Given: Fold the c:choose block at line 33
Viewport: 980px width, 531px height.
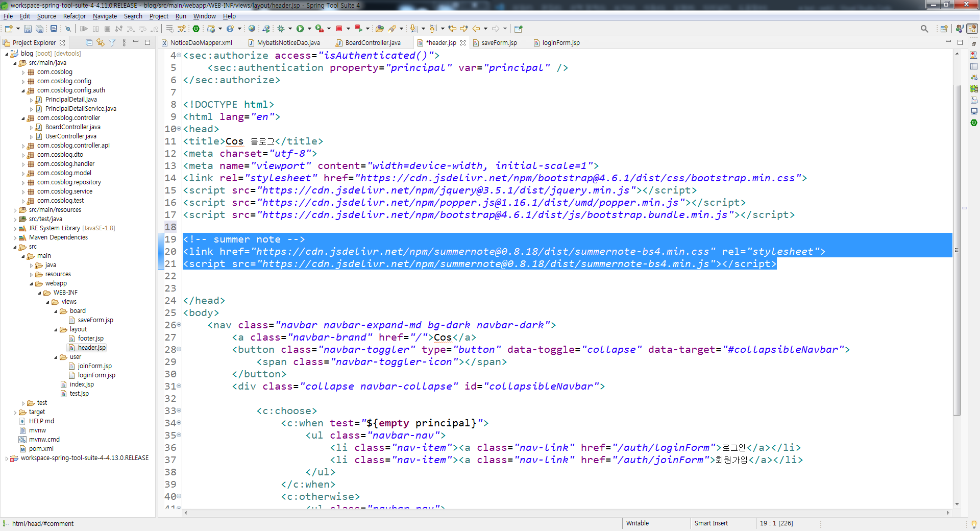Looking at the screenshot, I should point(179,411).
